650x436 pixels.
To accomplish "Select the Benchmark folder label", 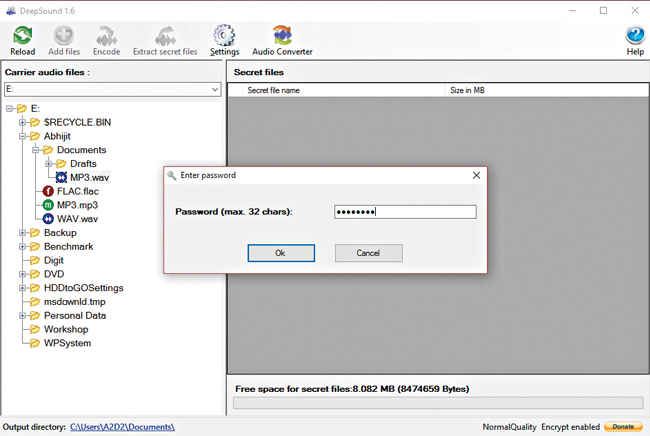I will pyautogui.click(x=68, y=246).
